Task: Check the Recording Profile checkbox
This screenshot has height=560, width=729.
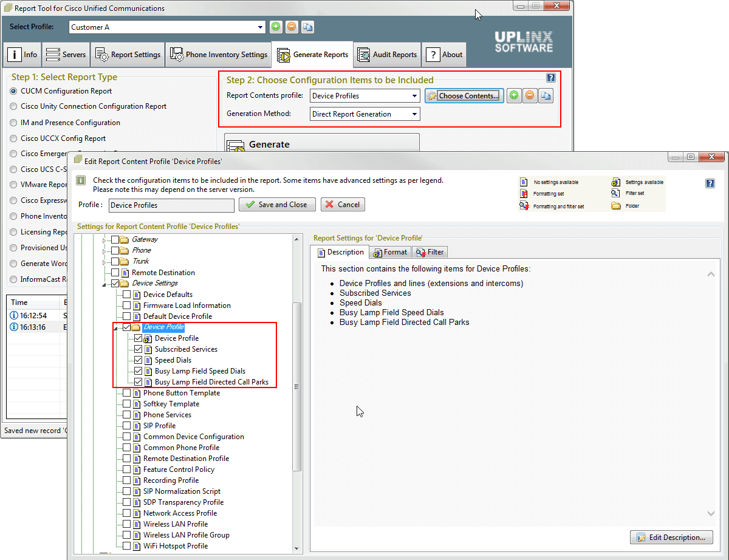Action: [126, 480]
